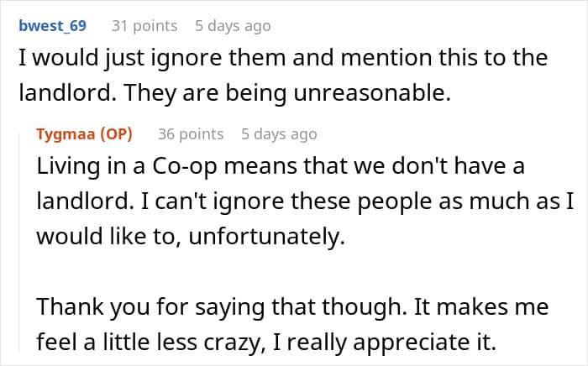Open the bwest_69 user profile
Screen dimensions: 588x366
click(x=53, y=26)
